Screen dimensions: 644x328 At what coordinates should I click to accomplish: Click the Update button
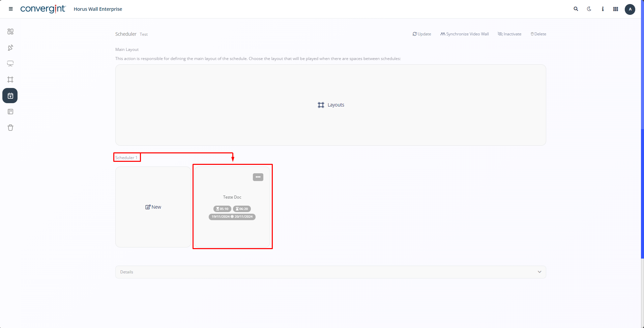pyautogui.click(x=422, y=34)
